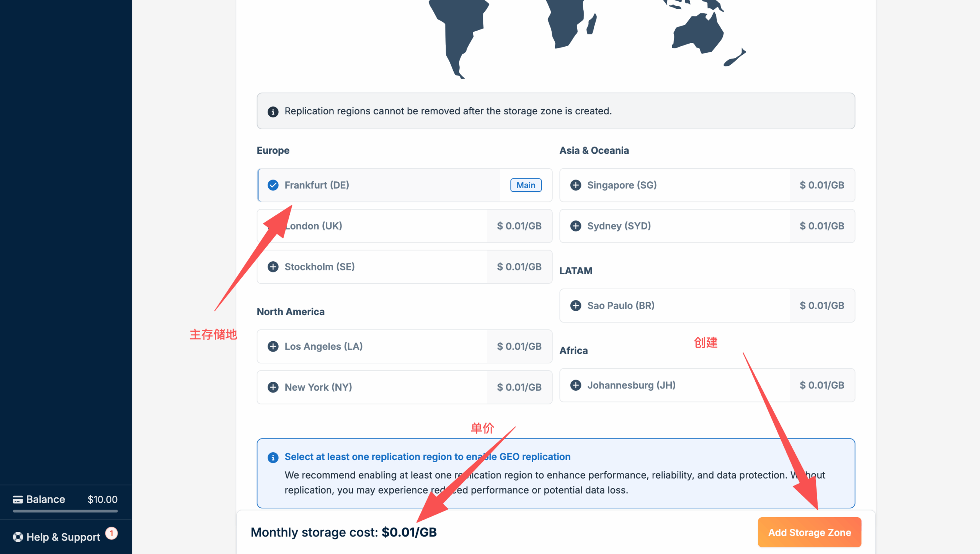Click the plus icon for Los Angeles (LA)
The width and height of the screenshot is (980, 554).
click(x=273, y=347)
